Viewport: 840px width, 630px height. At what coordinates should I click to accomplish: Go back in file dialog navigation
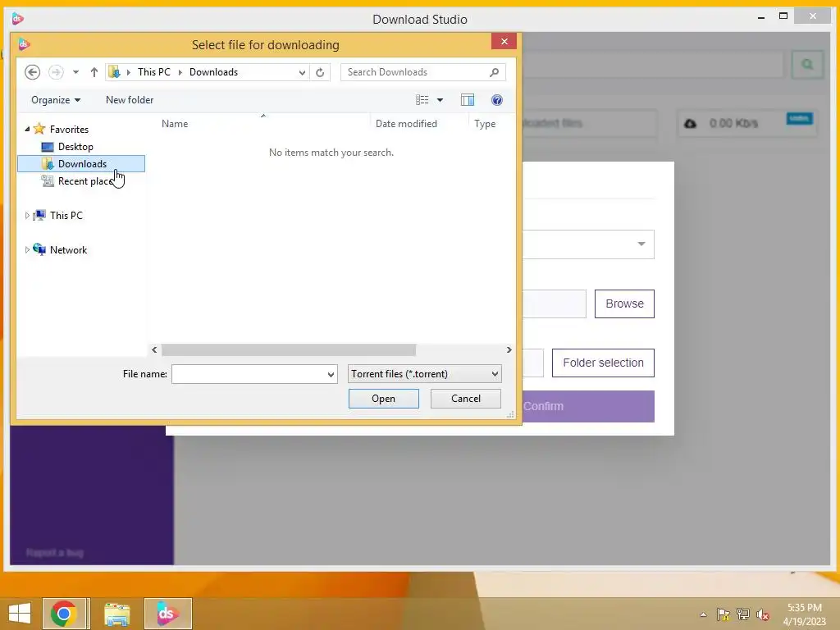click(x=32, y=72)
